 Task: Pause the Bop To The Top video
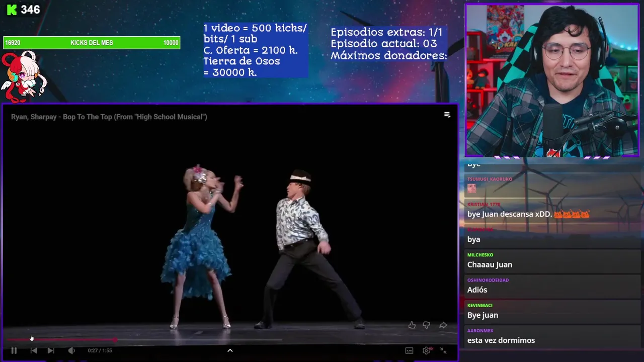tap(14, 350)
